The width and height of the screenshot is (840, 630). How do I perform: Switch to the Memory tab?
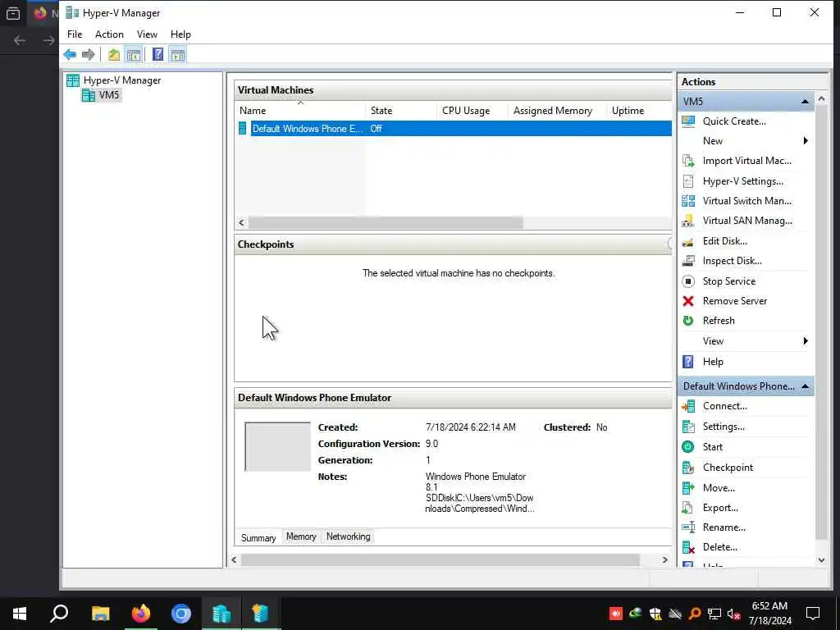coord(301,536)
